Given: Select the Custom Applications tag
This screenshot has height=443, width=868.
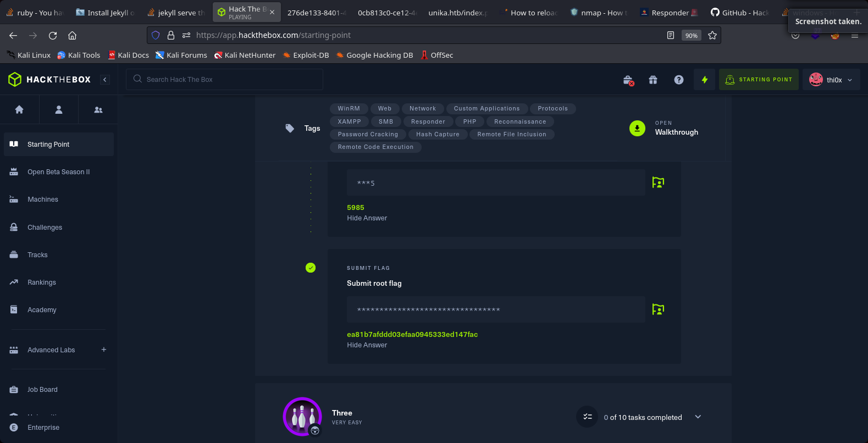Looking at the screenshot, I should pyautogui.click(x=487, y=109).
